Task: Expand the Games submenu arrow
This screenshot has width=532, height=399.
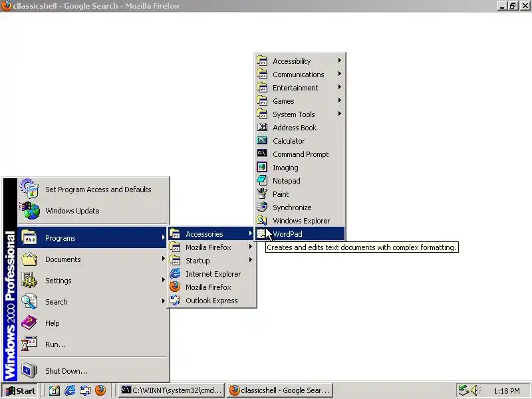Action: pyautogui.click(x=339, y=100)
